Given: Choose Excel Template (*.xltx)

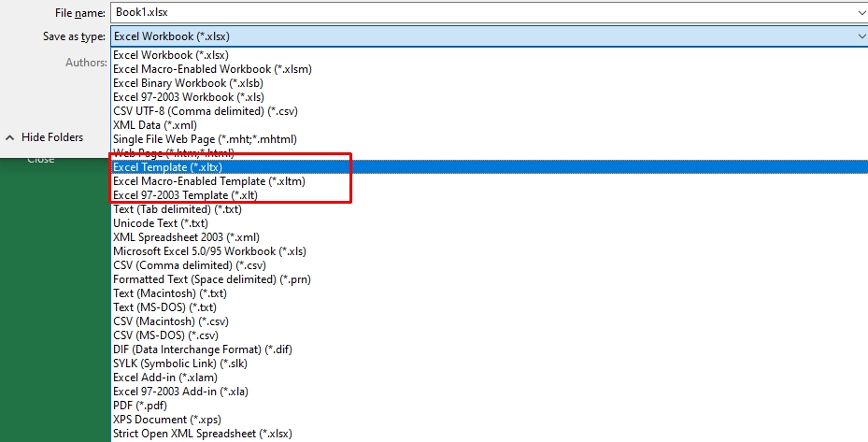Looking at the screenshot, I should (x=490, y=167).
